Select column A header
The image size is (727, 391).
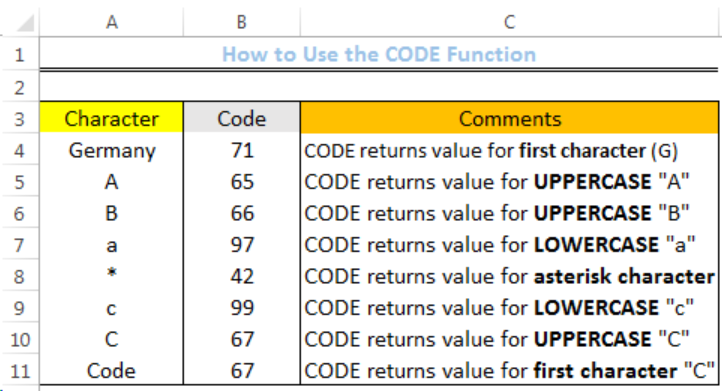pyautogui.click(x=112, y=22)
